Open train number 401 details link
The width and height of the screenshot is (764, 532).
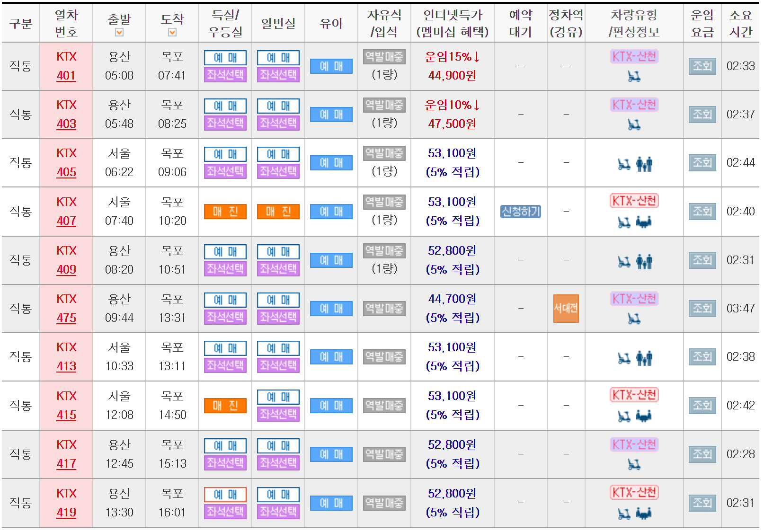[66, 76]
